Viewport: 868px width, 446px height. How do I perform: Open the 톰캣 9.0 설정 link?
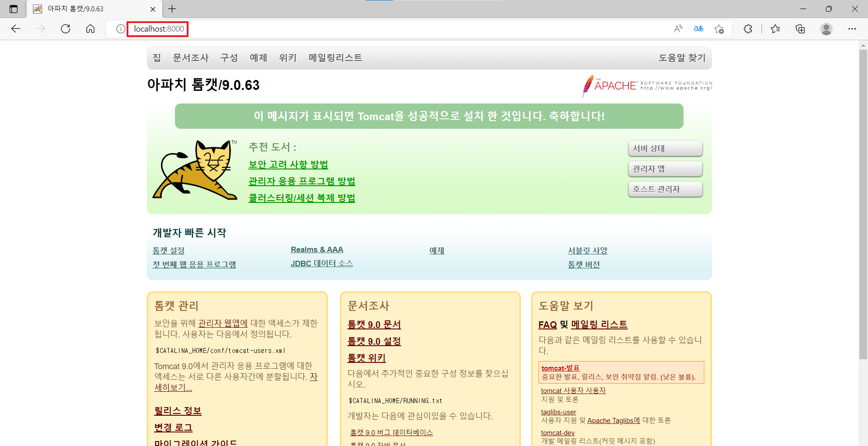coord(374,341)
